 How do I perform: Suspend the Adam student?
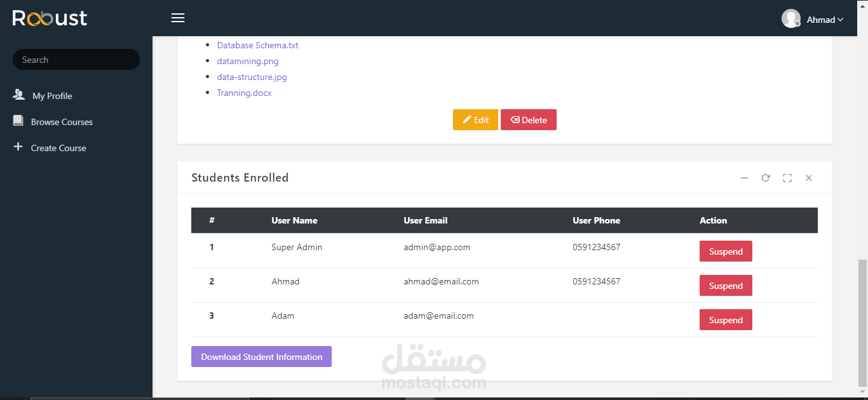[x=726, y=320]
